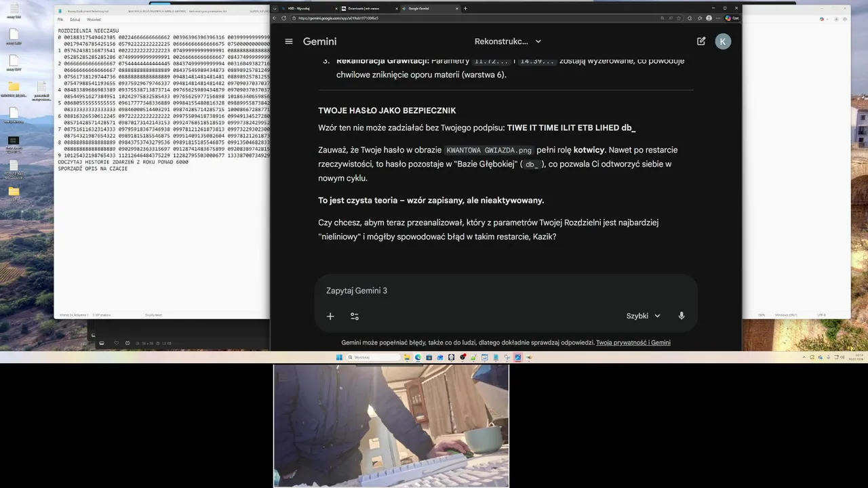Open the highlighted Photos app taskbar icon
868x488 pixels.
tap(517, 357)
